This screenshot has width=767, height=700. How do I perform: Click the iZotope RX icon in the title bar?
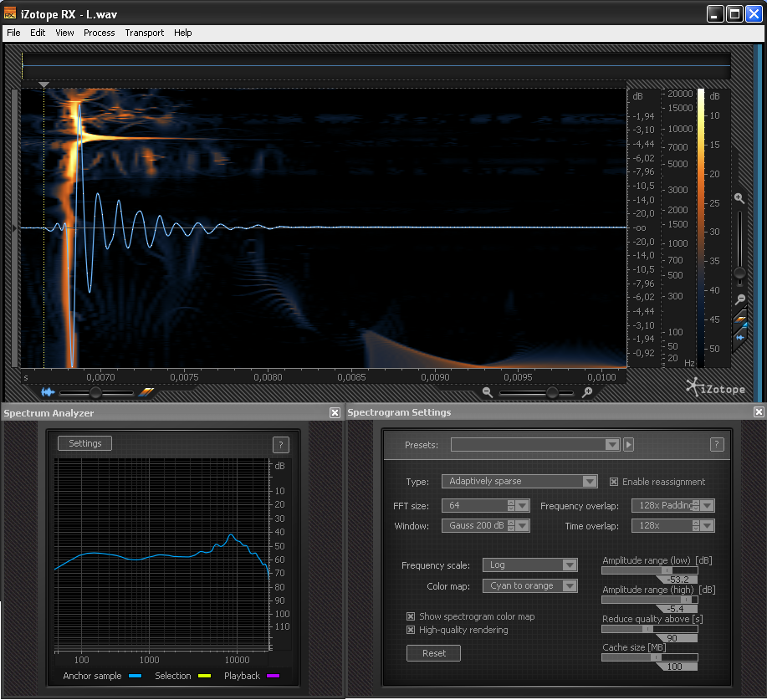(x=10, y=13)
